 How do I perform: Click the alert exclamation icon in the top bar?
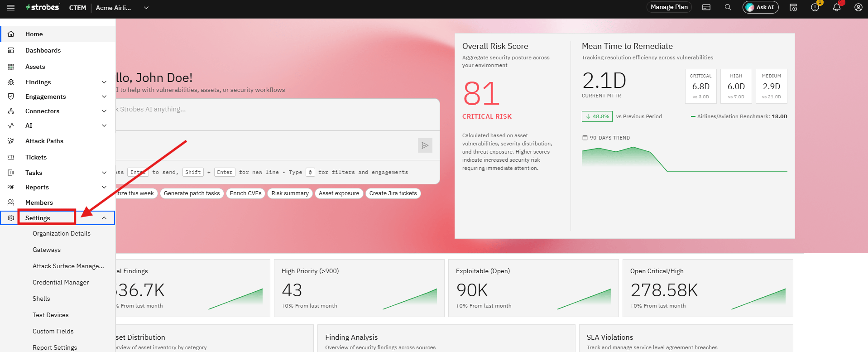(x=815, y=7)
